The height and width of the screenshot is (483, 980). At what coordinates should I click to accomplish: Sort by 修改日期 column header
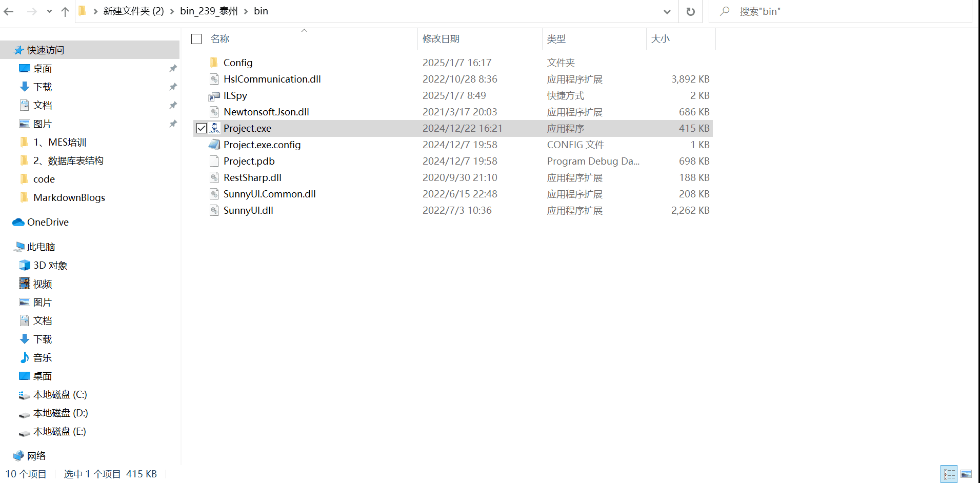pos(441,39)
